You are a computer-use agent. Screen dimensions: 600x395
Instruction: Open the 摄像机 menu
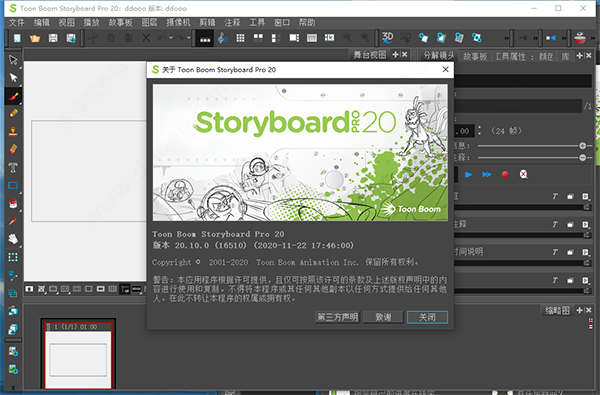tap(178, 23)
